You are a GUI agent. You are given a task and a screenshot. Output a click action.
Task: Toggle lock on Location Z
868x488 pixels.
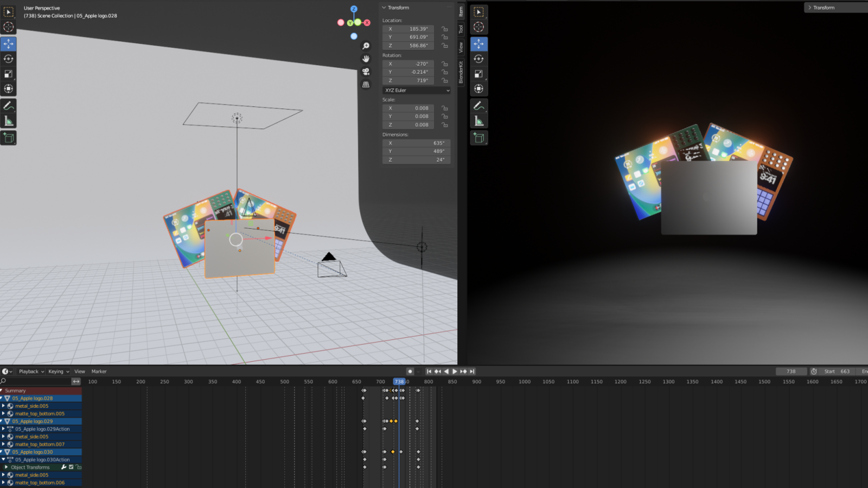(445, 46)
